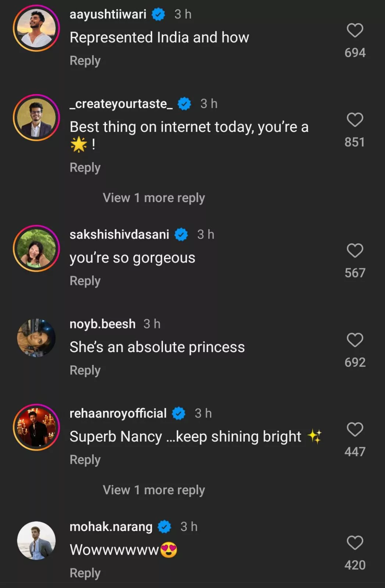
Task: Like mohak.narang's 'Wowwwwww' comment
Action: pos(355,543)
